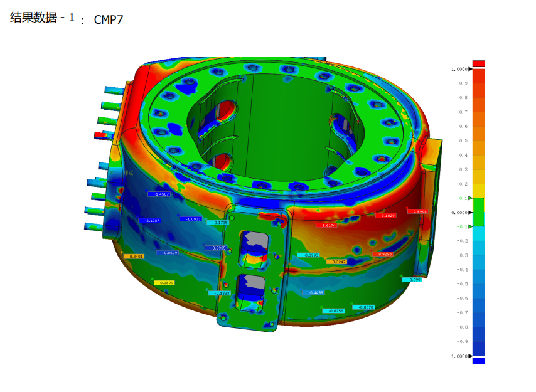Click the -1.0000 lower limit marker arrow
This screenshot has height=392, width=536.
click(x=470, y=356)
